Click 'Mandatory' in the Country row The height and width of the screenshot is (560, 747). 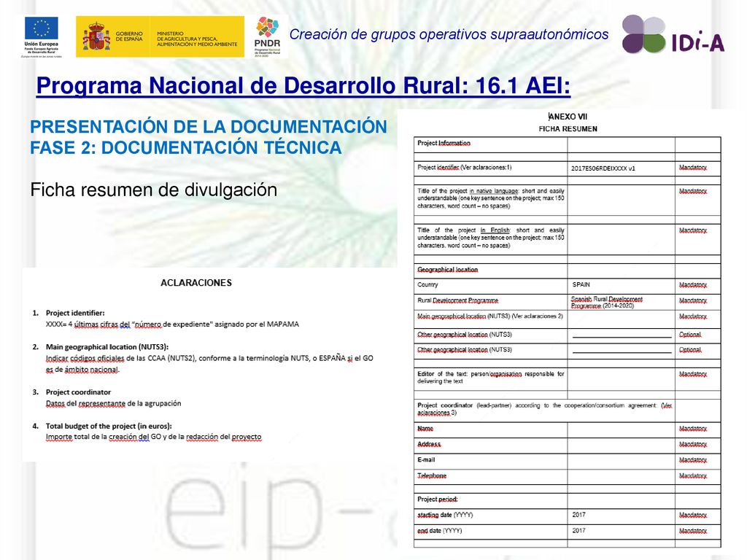tap(693, 285)
